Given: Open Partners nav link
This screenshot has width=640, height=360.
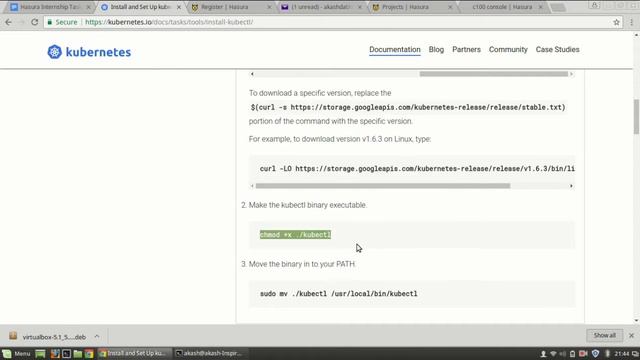Looking at the screenshot, I should [466, 50].
